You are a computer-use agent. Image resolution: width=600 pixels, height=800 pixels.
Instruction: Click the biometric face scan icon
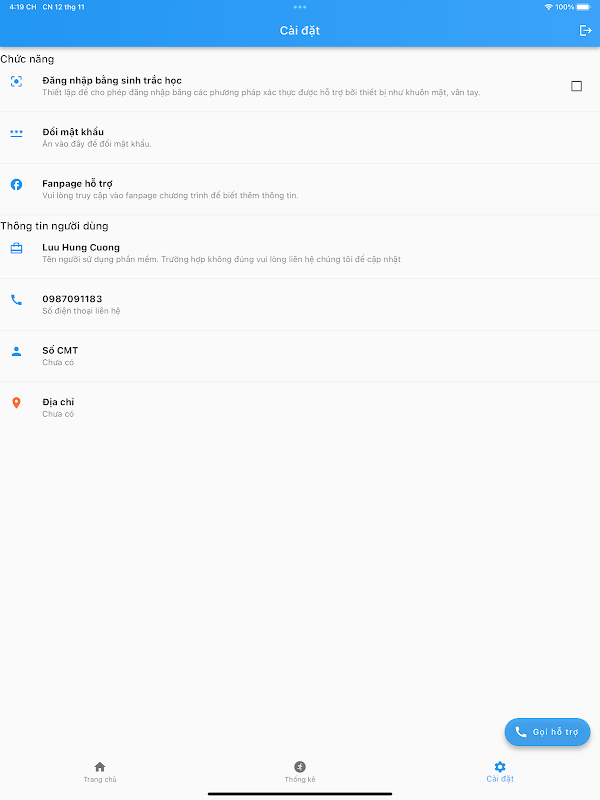click(16, 82)
